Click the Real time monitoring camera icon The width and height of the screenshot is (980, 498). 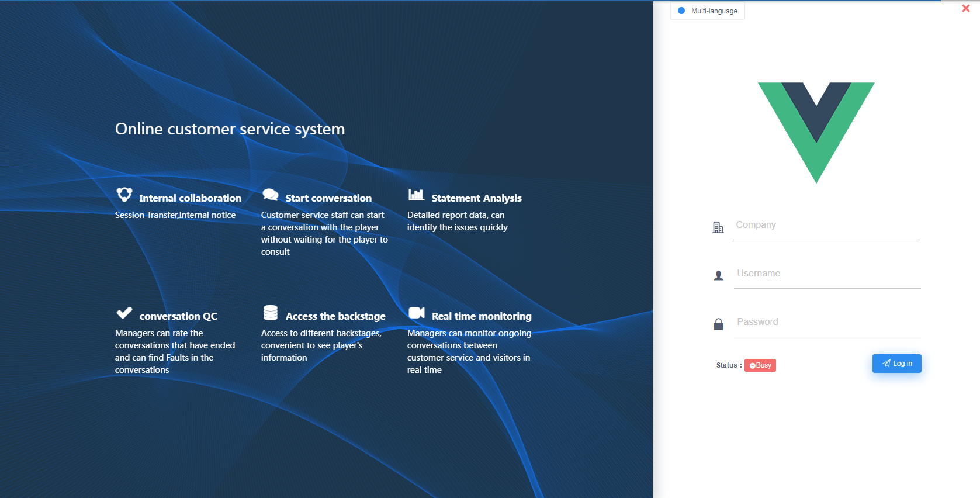tap(417, 313)
